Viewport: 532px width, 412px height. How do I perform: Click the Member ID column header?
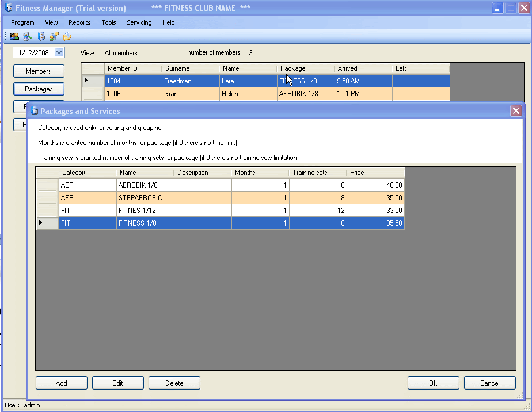133,68
